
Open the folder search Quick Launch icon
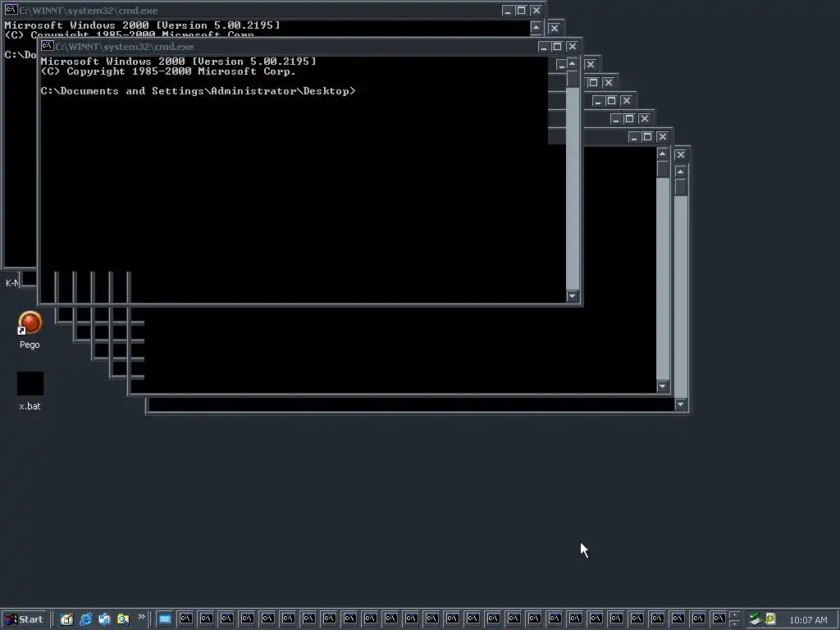[123, 619]
